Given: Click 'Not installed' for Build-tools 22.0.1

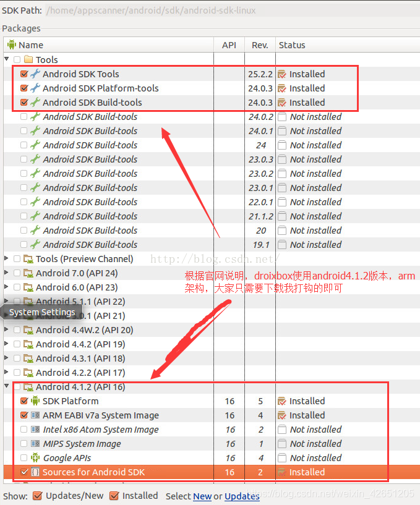Looking at the screenshot, I should tap(315, 202).
